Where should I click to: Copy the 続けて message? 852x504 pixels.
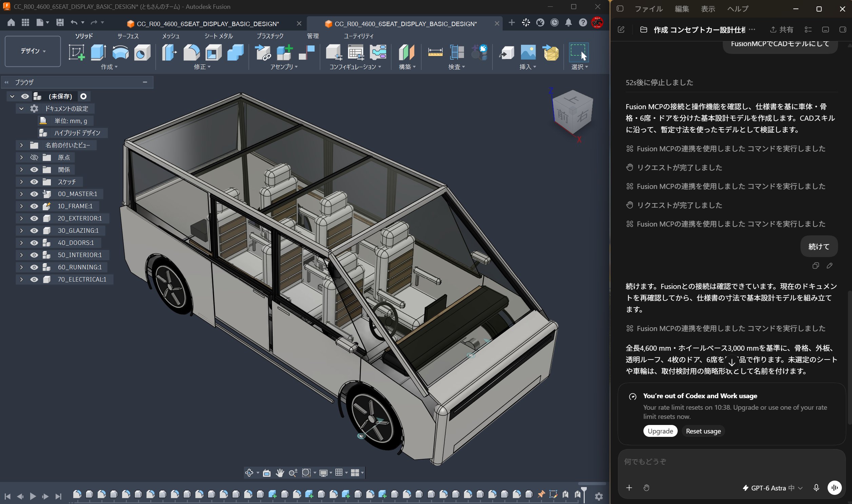(x=815, y=266)
